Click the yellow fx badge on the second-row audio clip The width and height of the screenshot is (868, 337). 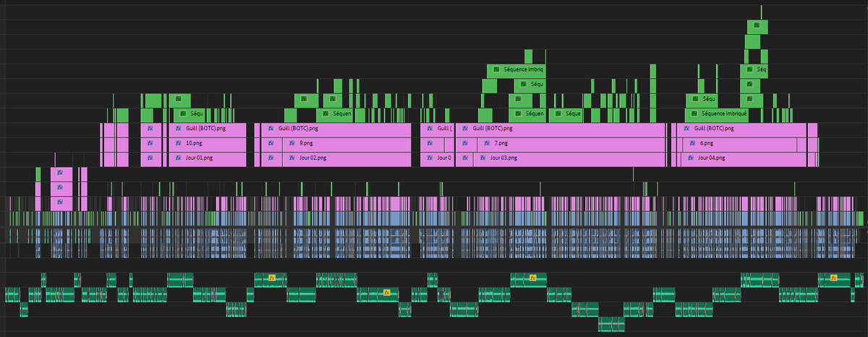click(387, 293)
